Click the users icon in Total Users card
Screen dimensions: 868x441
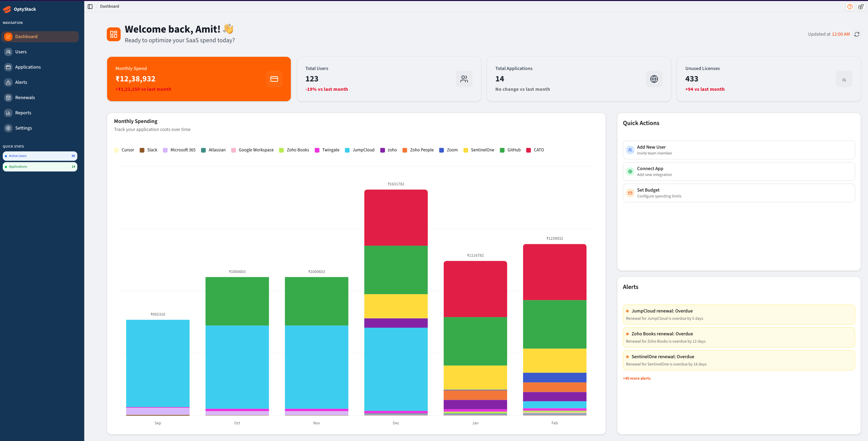pos(464,79)
